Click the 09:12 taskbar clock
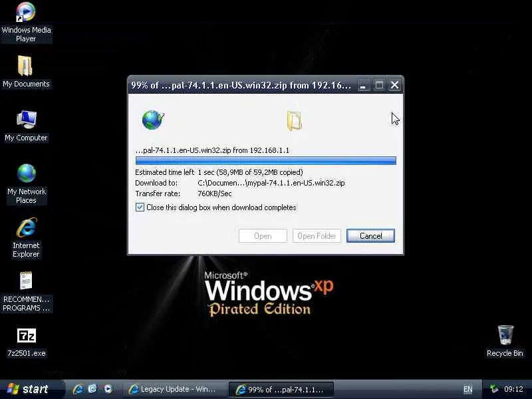Image resolution: width=532 pixels, height=399 pixels. [513, 389]
